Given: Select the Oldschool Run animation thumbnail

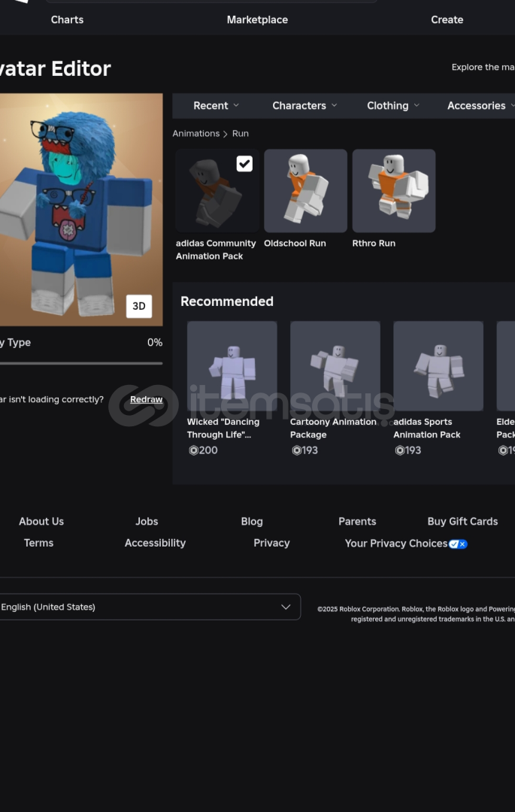Looking at the screenshot, I should (x=305, y=191).
